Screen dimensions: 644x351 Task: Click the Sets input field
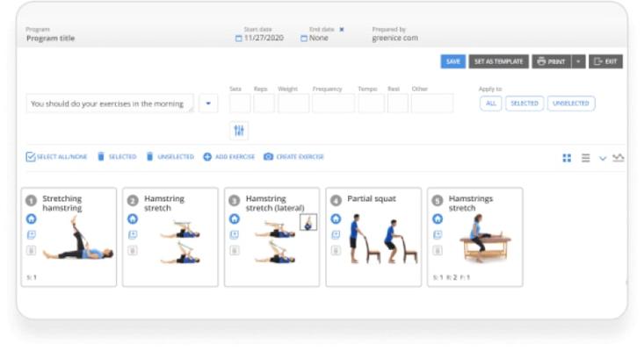click(x=239, y=104)
